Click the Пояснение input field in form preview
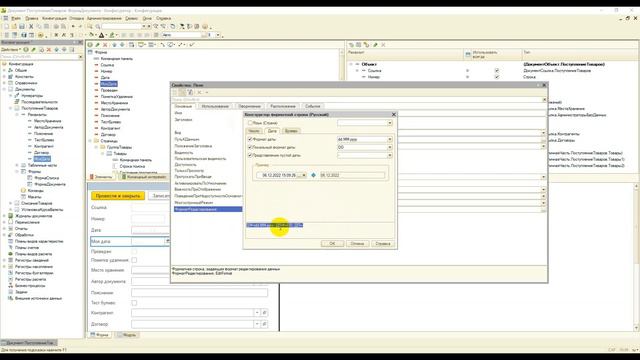Screen dimensions: 640x360 click(200, 293)
